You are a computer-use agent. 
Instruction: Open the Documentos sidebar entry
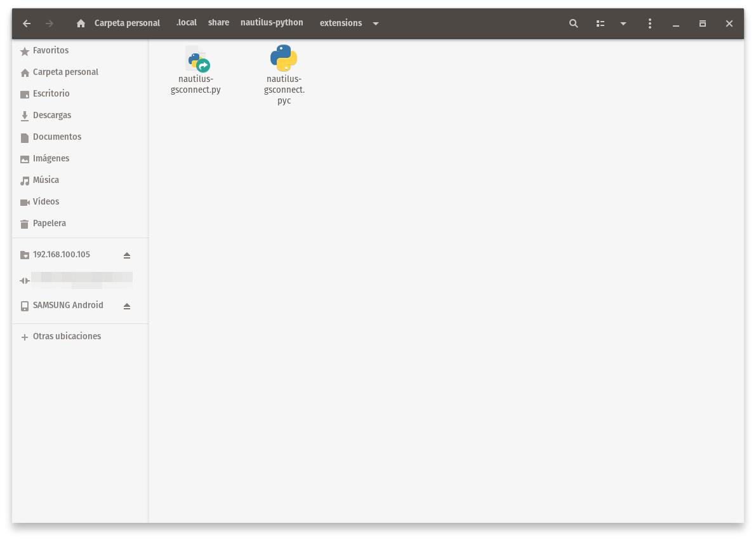[x=56, y=137]
